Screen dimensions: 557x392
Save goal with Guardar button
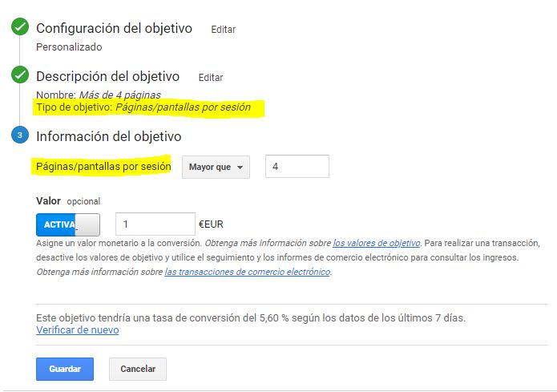pos(65,369)
